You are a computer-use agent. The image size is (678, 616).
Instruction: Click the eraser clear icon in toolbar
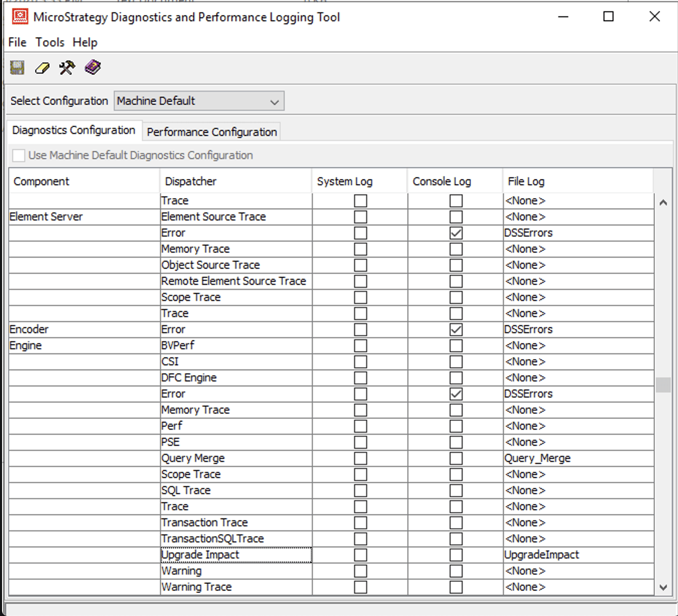42,68
